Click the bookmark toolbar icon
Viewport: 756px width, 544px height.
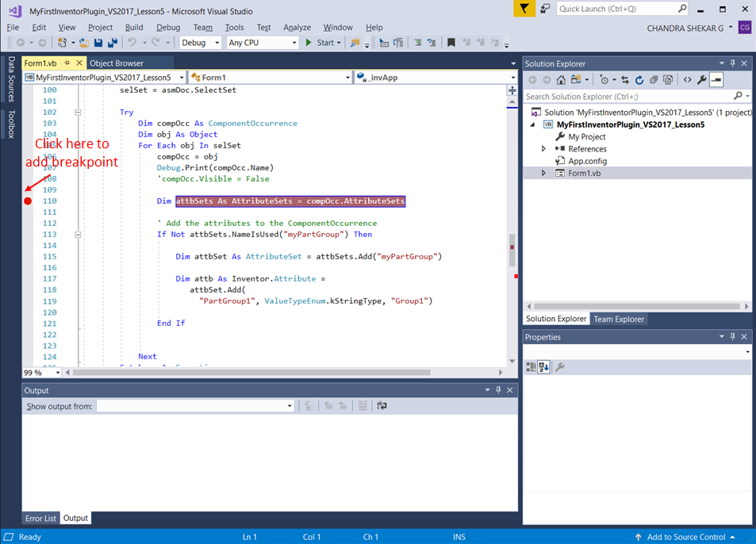[451, 43]
